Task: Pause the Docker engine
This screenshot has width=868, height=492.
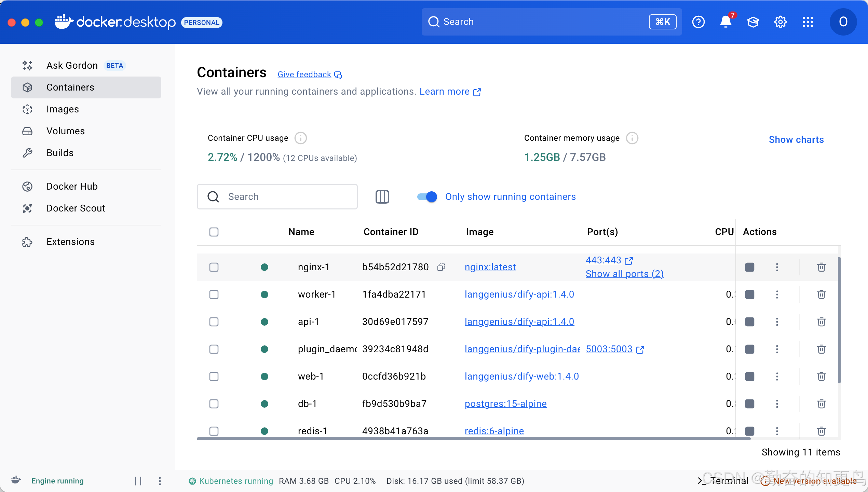Action: [x=138, y=481]
